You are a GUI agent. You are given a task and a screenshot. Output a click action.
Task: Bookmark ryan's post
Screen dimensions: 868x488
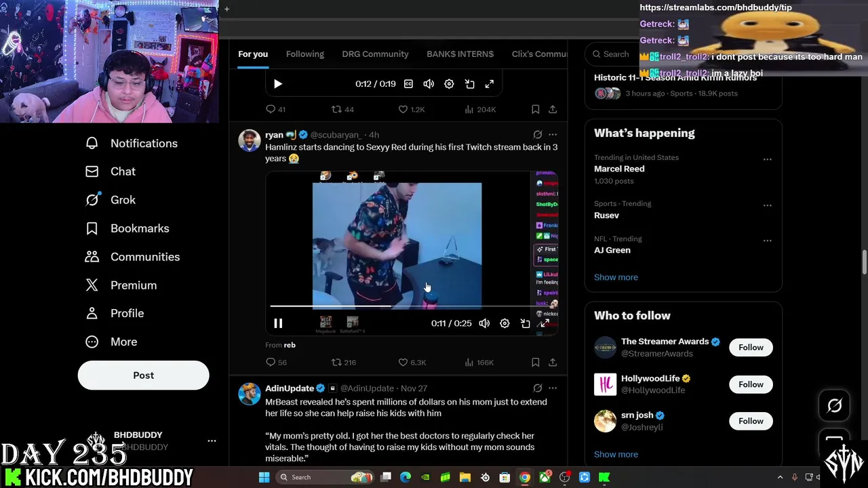click(535, 363)
